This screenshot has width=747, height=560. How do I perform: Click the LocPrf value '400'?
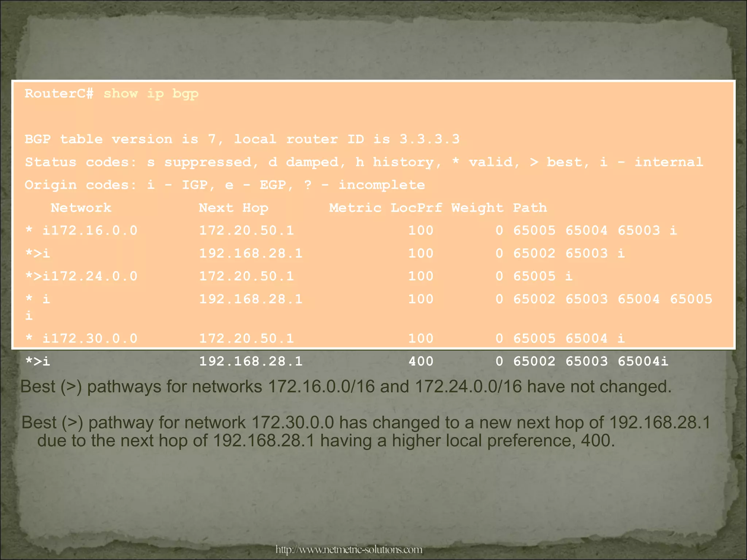421,361
